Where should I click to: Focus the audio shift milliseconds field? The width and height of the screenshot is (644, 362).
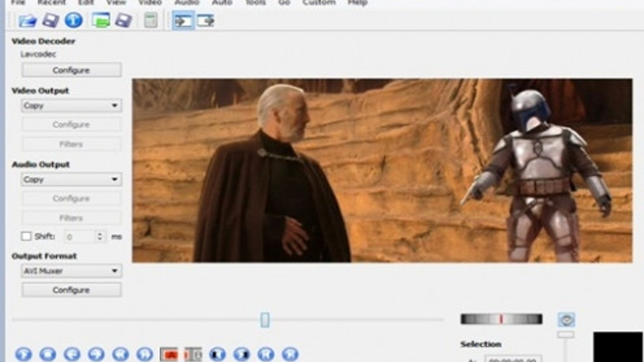[x=79, y=236]
